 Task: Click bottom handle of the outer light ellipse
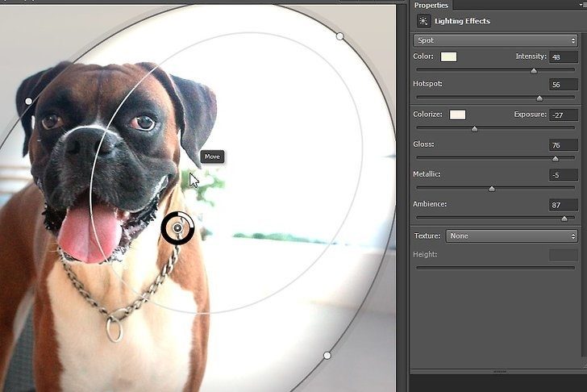327,355
